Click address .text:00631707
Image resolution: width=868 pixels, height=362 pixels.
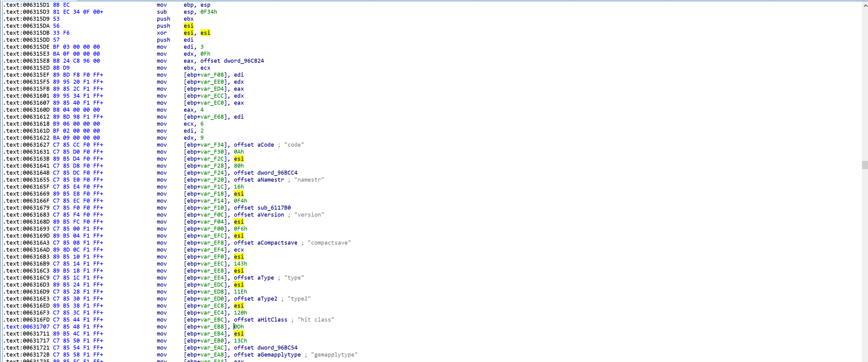tap(26, 327)
